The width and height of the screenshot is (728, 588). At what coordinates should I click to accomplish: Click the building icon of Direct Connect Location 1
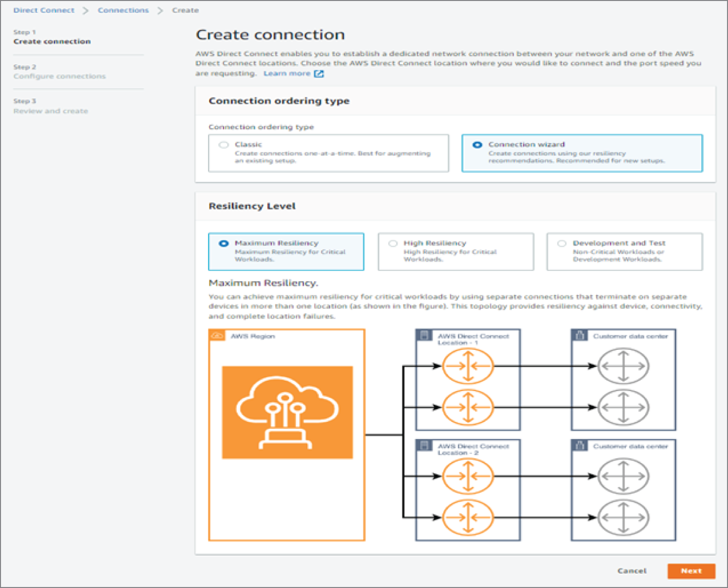click(x=424, y=336)
